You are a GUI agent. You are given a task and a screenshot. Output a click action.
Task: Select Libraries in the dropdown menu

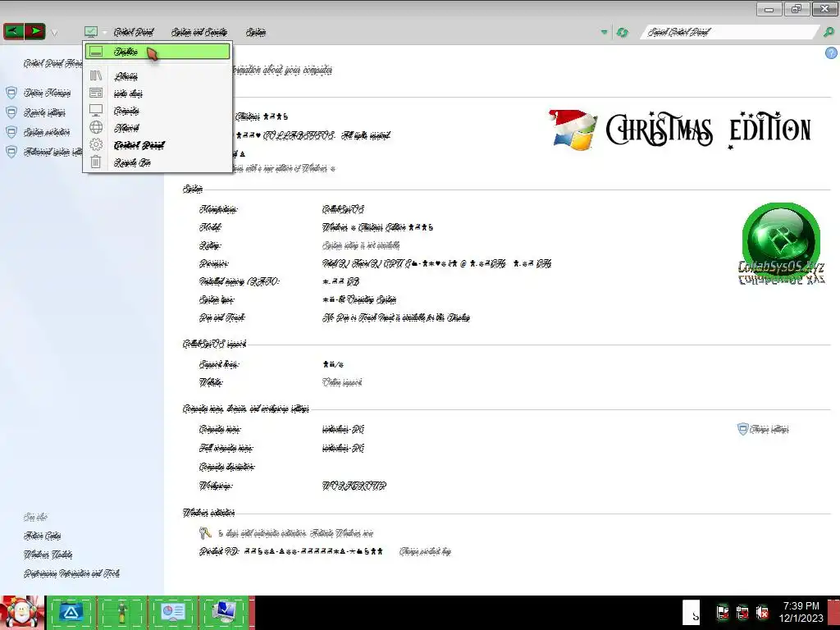coord(157,76)
